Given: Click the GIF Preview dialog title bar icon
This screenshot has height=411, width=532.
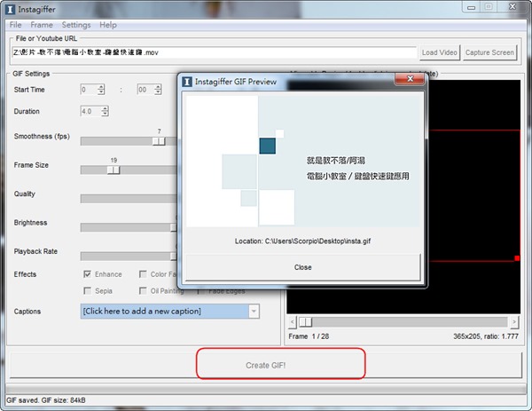Looking at the screenshot, I should coord(187,82).
